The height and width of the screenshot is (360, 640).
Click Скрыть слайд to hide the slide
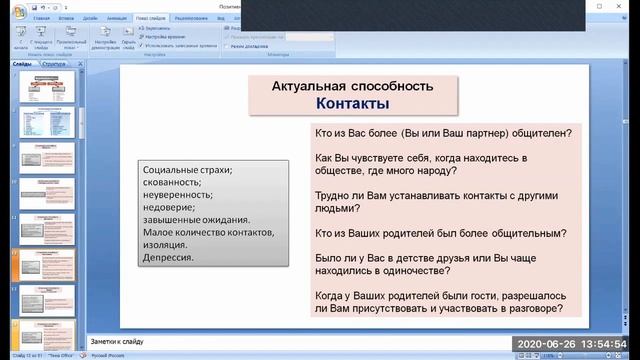click(x=128, y=38)
